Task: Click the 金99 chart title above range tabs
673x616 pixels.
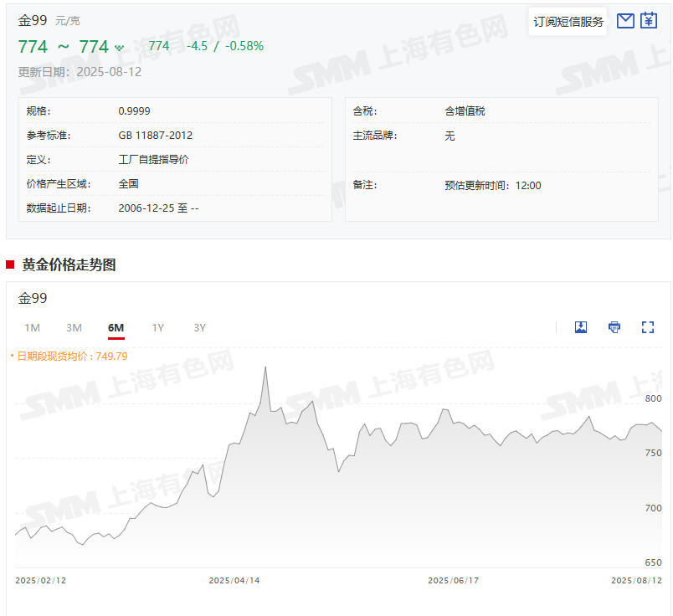Action: coord(33,298)
